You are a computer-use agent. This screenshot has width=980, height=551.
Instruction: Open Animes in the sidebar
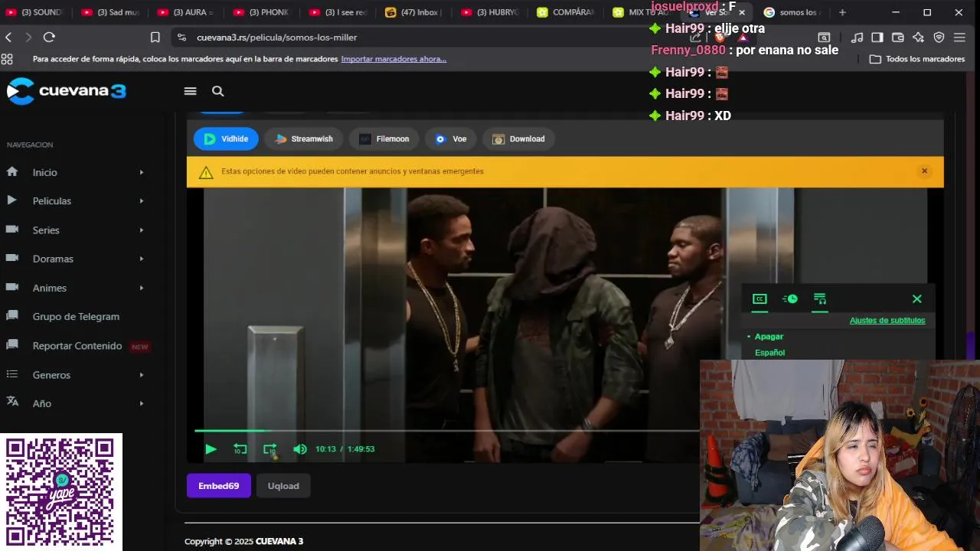click(50, 289)
